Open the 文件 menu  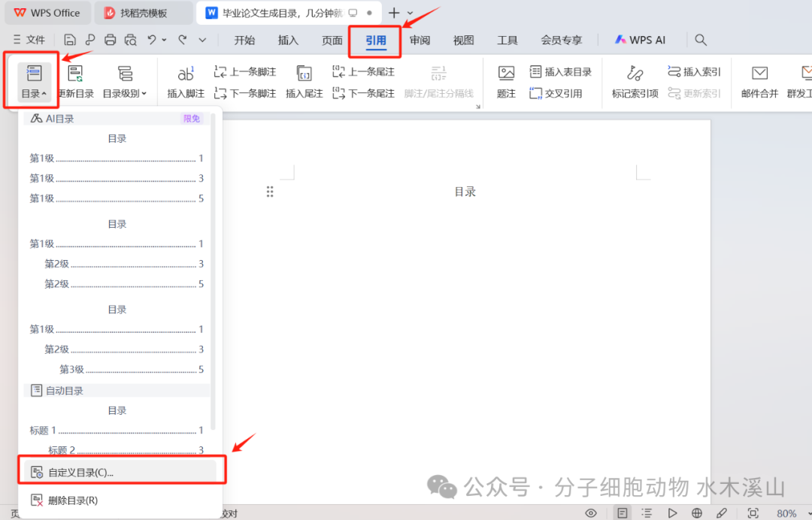click(x=29, y=40)
